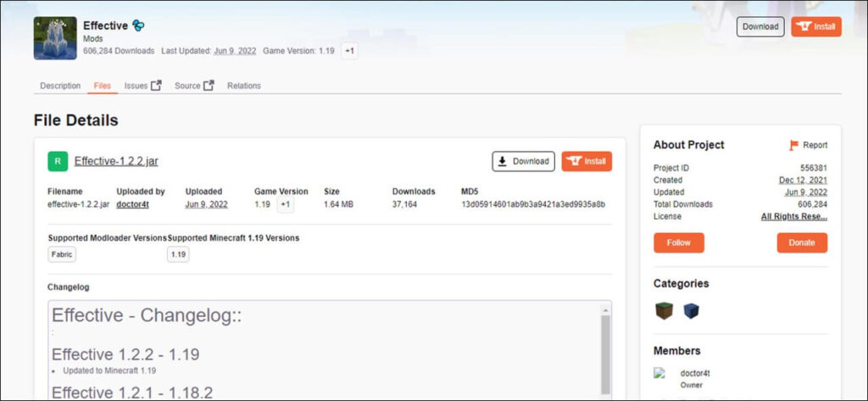Click the changelog vertical scrollbar

tap(605, 354)
